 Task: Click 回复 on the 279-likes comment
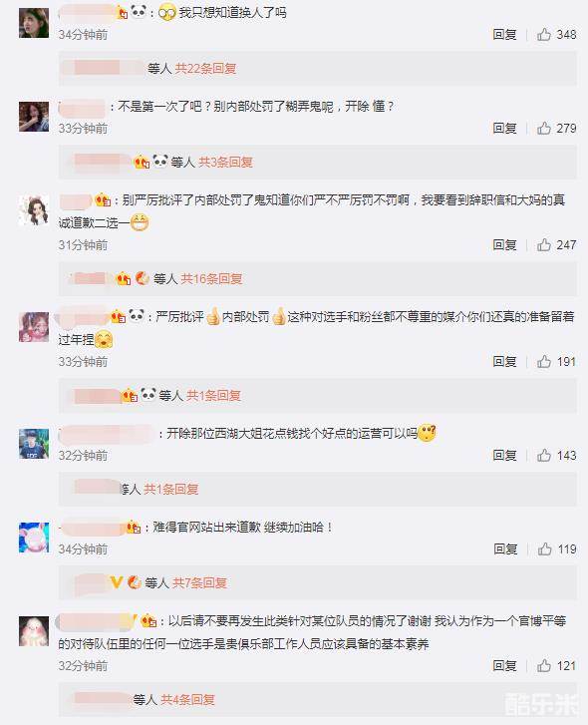coord(504,128)
